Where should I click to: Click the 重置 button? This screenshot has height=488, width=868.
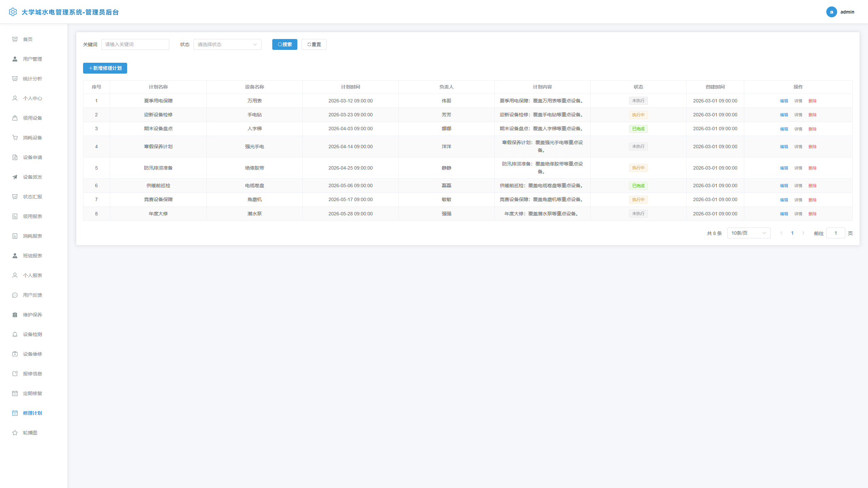pyautogui.click(x=314, y=44)
